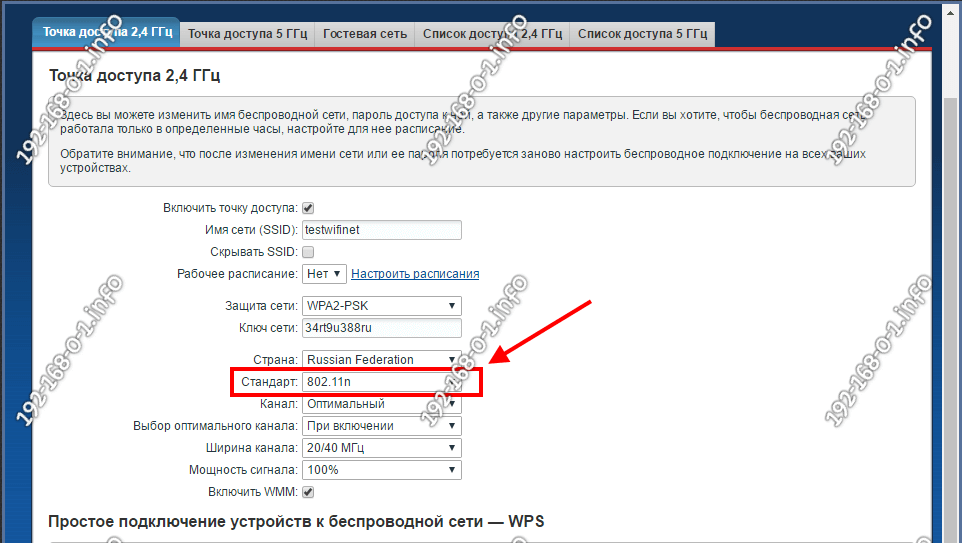The image size is (962, 543).
Task: Click the Точка доступа 2,4 ГГц heading
Action: (x=134, y=75)
